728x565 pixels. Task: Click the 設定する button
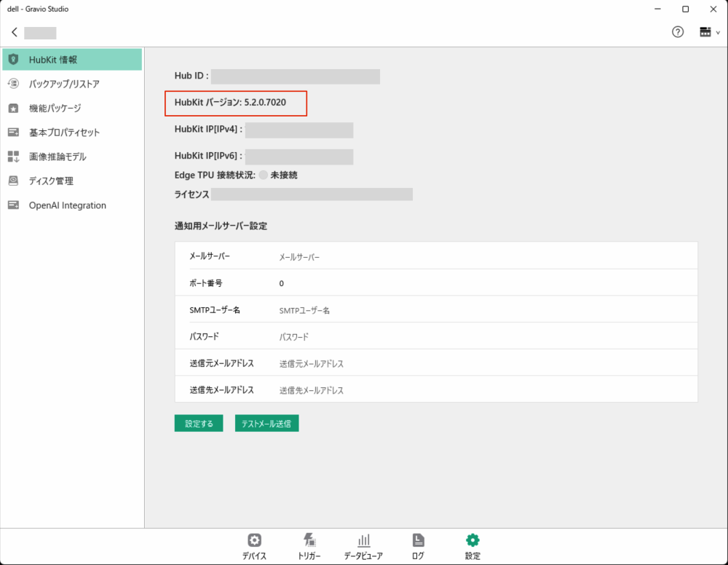(x=199, y=423)
